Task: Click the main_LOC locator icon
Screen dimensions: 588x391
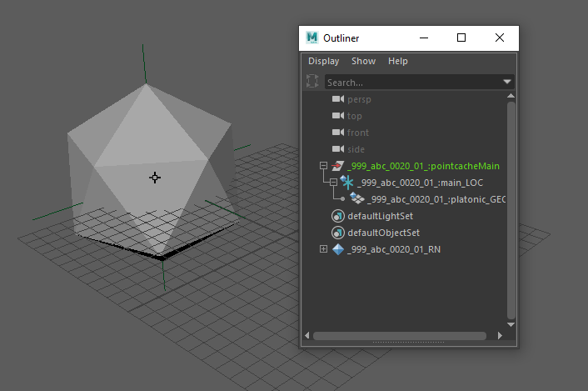Action: 346,183
